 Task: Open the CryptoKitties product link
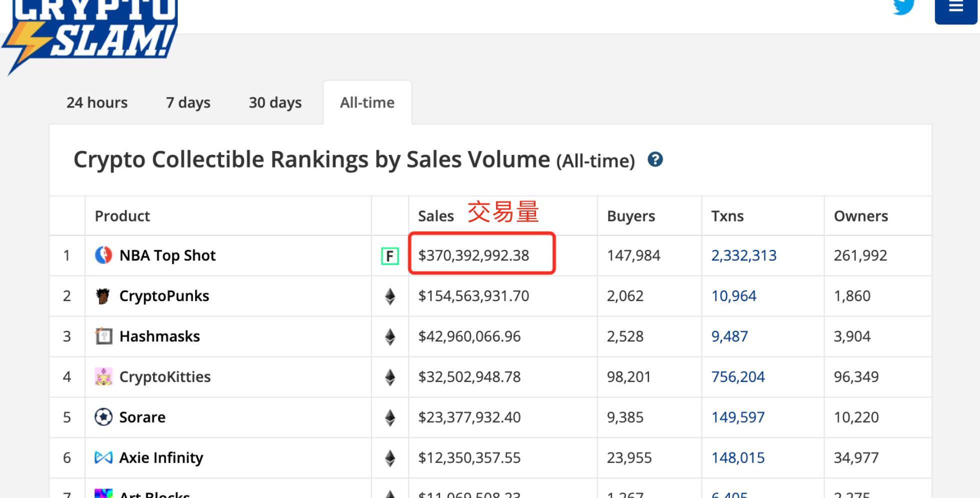point(165,377)
